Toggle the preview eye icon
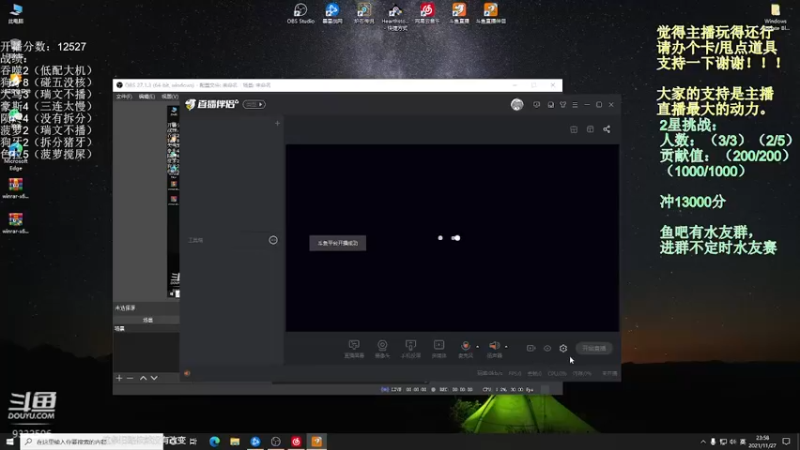800x450 pixels. 547,348
